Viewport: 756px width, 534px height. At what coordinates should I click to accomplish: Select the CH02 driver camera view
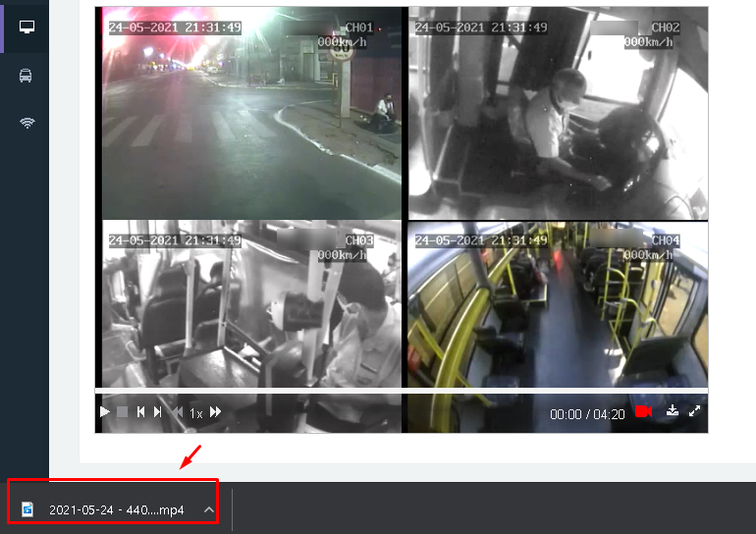(x=558, y=113)
